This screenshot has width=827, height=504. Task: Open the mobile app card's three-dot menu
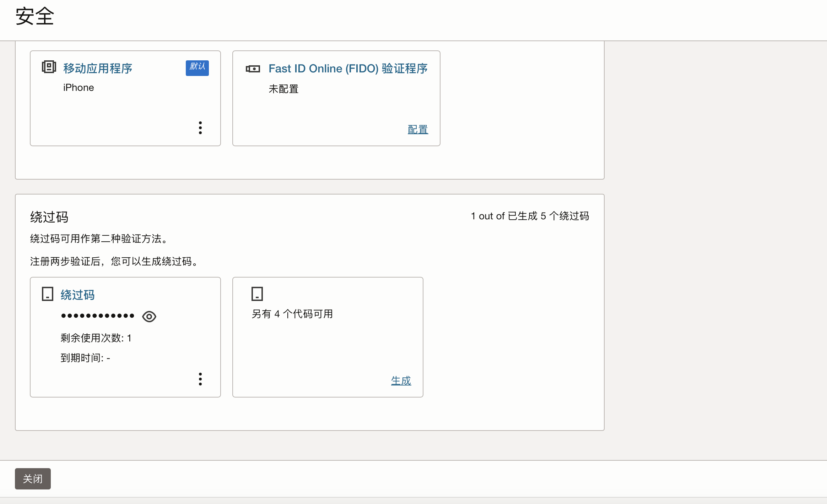200,128
